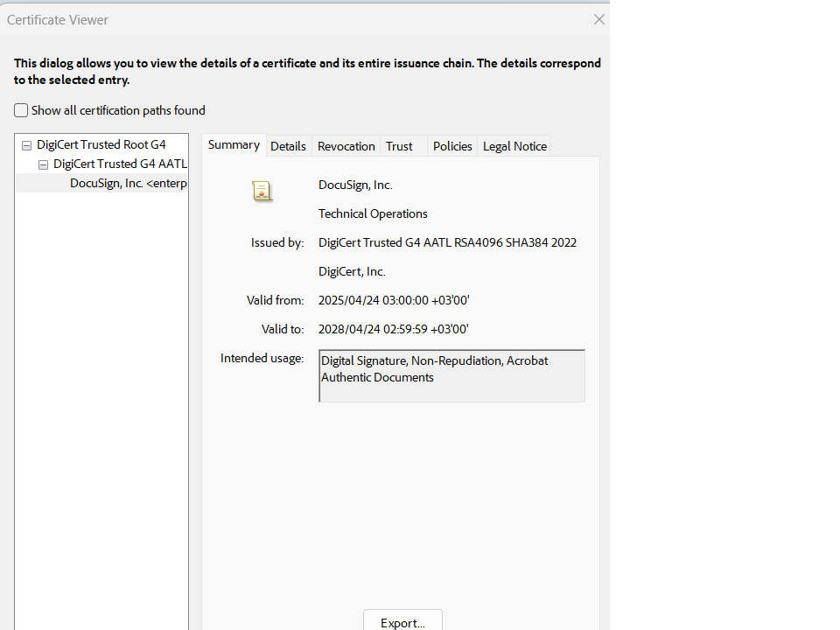840x630 pixels.
Task: Collapse the DigiCert Trusted Root G4 node
Action: click(x=26, y=145)
